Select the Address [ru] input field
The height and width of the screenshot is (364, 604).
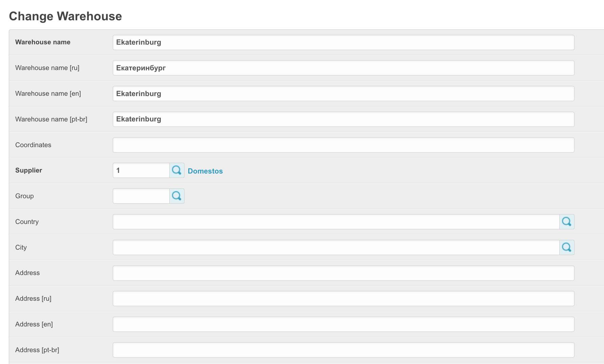coord(343,298)
